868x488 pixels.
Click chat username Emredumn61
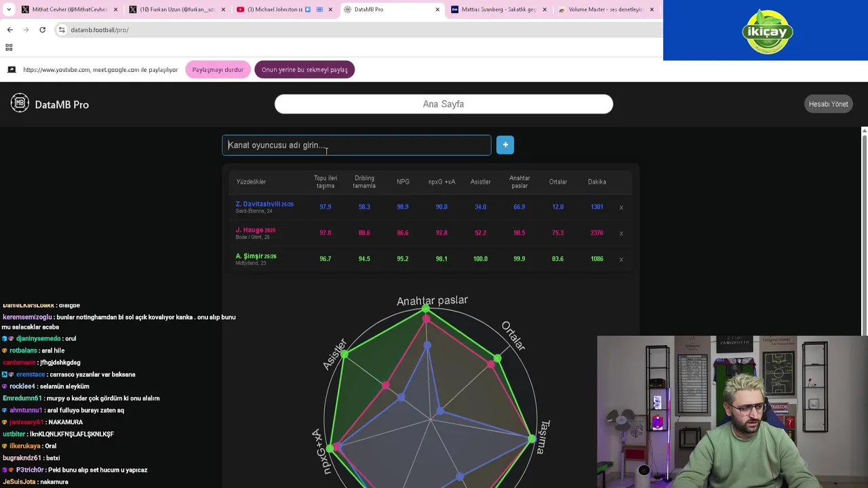point(22,399)
